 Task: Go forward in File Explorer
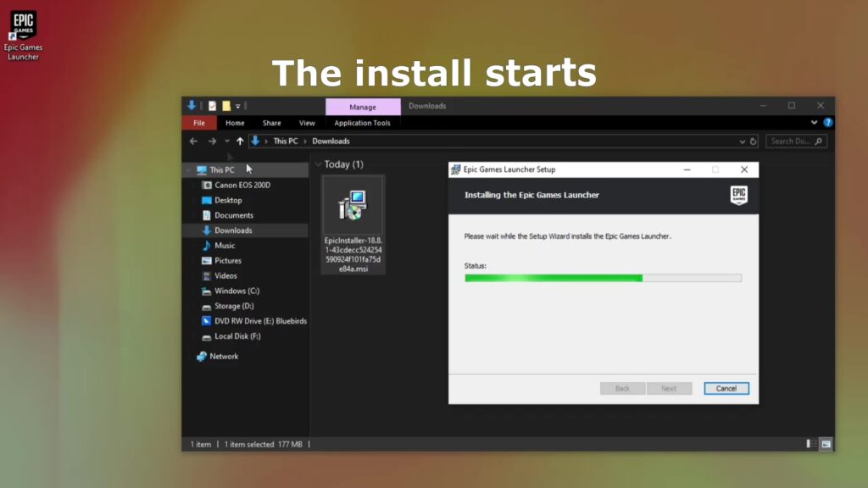click(212, 141)
